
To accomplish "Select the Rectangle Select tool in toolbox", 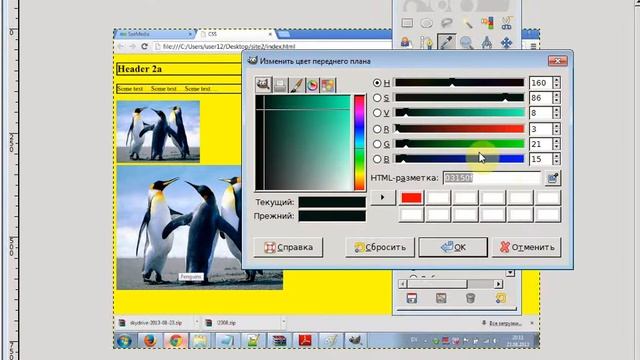I will pos(407,23).
